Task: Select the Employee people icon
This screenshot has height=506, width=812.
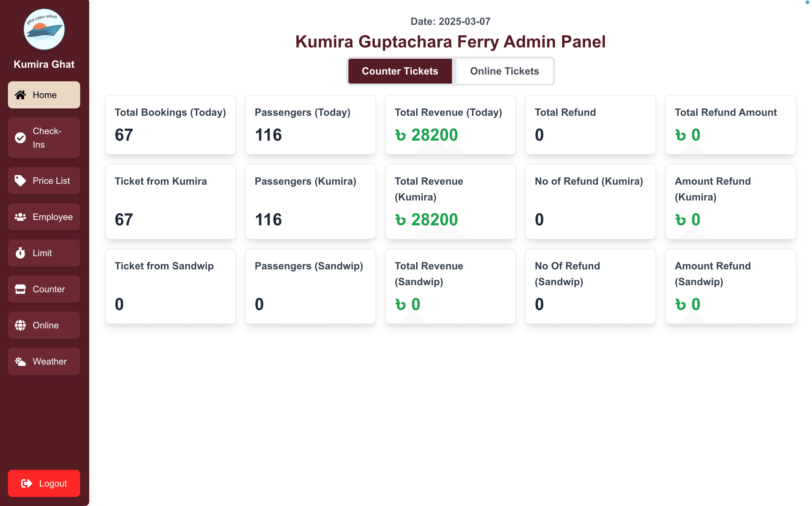Action: pyautogui.click(x=20, y=217)
